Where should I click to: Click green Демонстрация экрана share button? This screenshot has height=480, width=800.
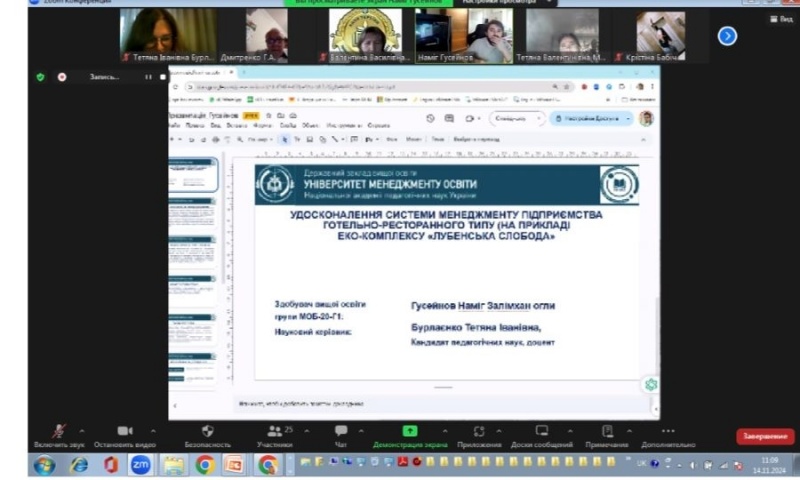coord(410,436)
